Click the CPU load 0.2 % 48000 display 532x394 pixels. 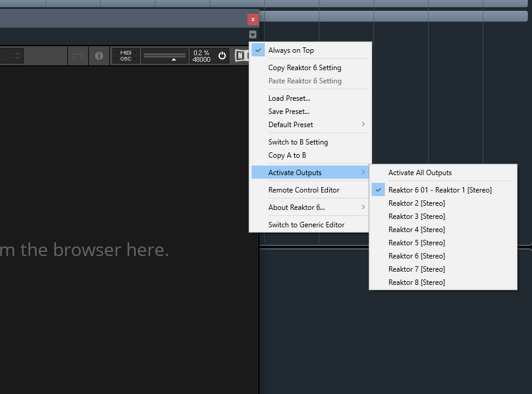click(202, 56)
